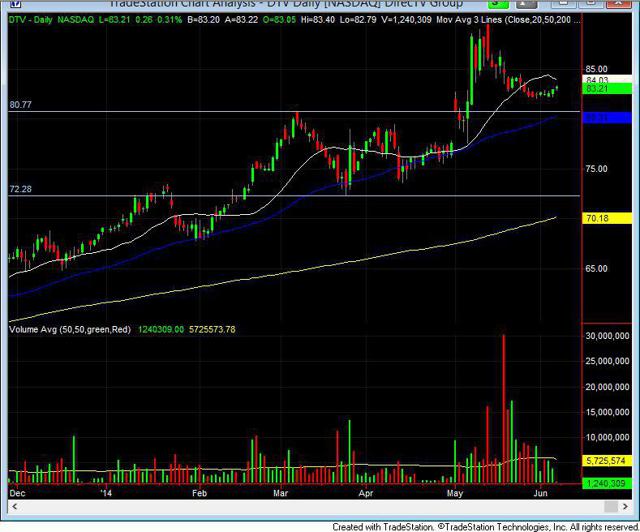Click the yellow 5,725,574 volume marker

pos(607,461)
